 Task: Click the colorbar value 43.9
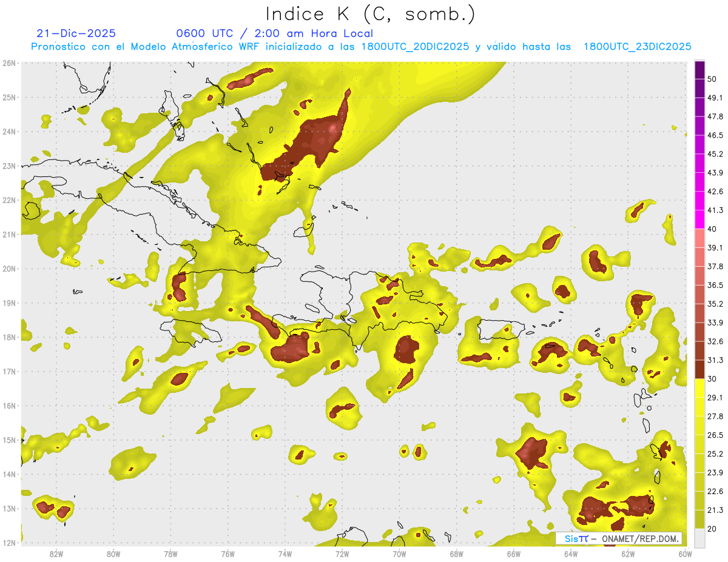pos(715,173)
